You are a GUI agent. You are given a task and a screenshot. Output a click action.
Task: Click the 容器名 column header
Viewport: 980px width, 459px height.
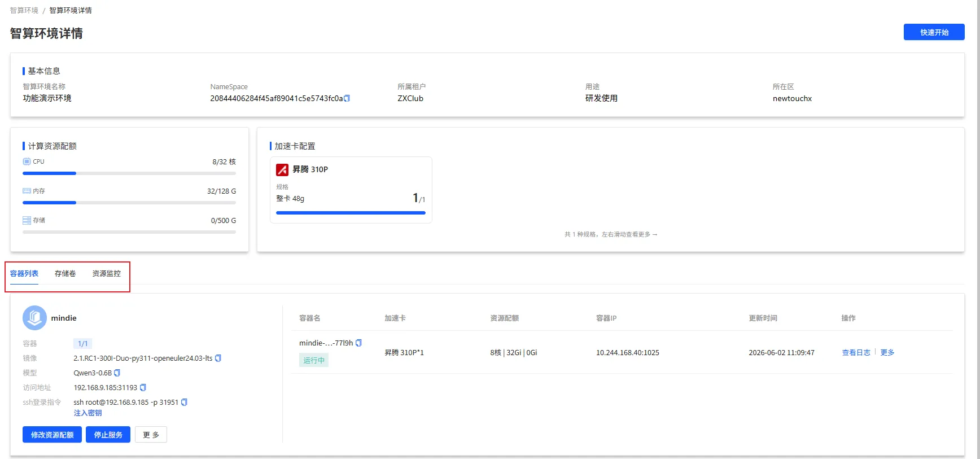click(x=310, y=318)
